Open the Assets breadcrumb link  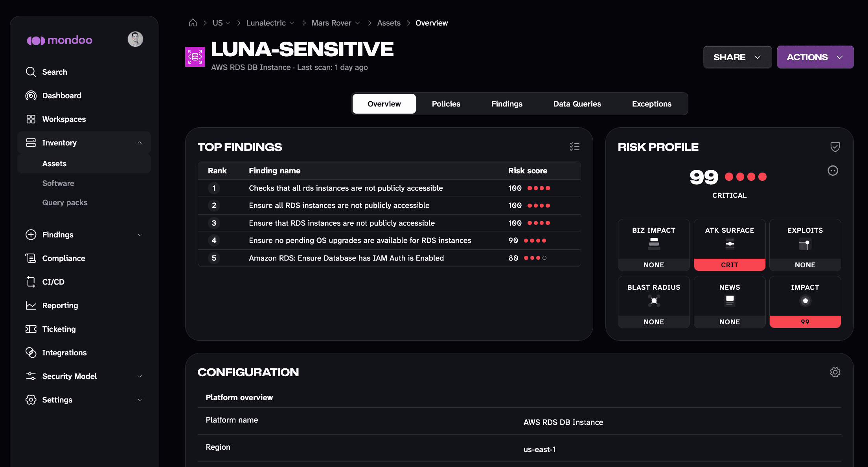pos(388,23)
